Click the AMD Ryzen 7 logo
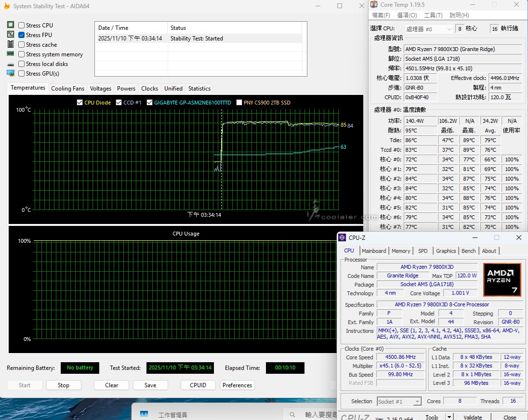Screen dimensions: 528x420 tap(502, 279)
